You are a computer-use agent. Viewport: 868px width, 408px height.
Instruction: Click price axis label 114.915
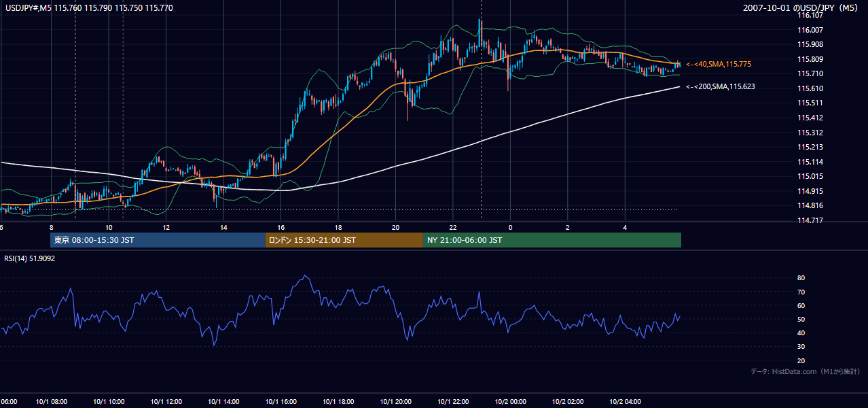tap(810, 191)
